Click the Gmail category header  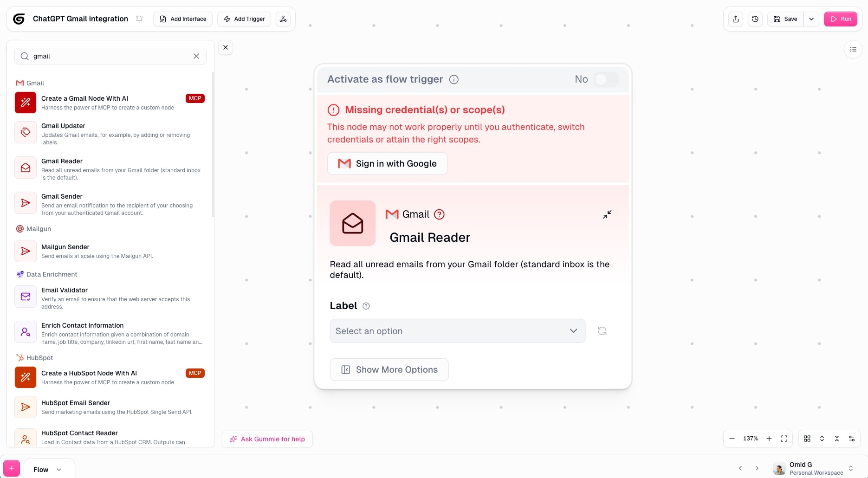30,83
